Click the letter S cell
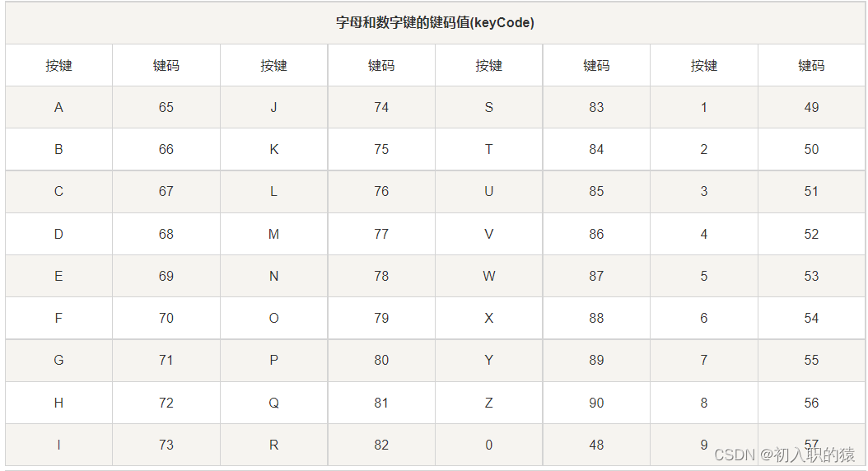Screen dimensions: 868x471 [x=489, y=107]
